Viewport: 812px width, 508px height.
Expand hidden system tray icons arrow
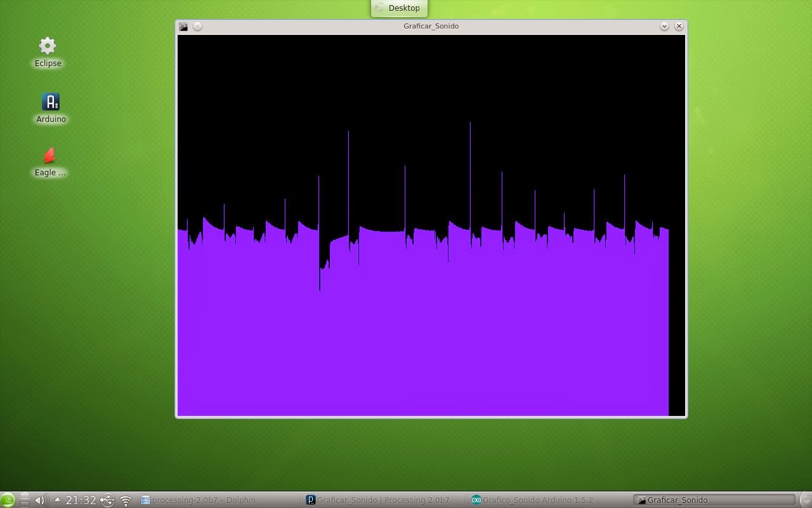(57, 500)
